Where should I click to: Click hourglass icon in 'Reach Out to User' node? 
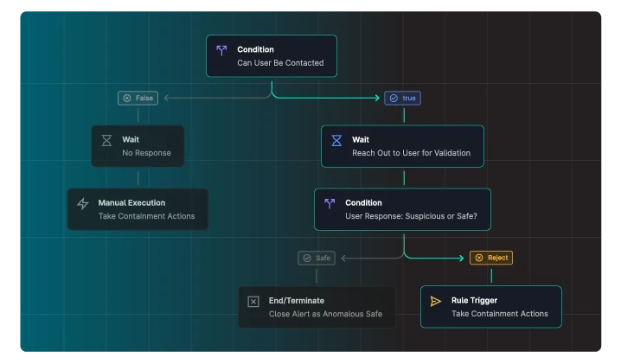point(336,141)
